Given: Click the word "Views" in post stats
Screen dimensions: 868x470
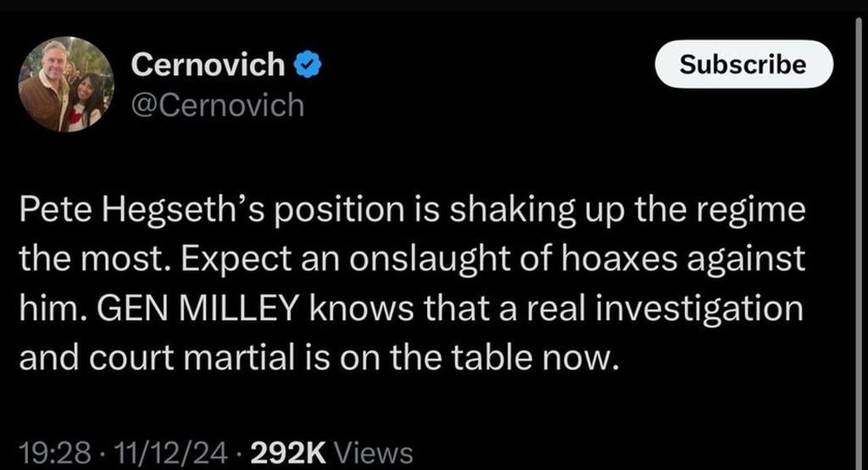Looking at the screenshot, I should click(x=374, y=453).
